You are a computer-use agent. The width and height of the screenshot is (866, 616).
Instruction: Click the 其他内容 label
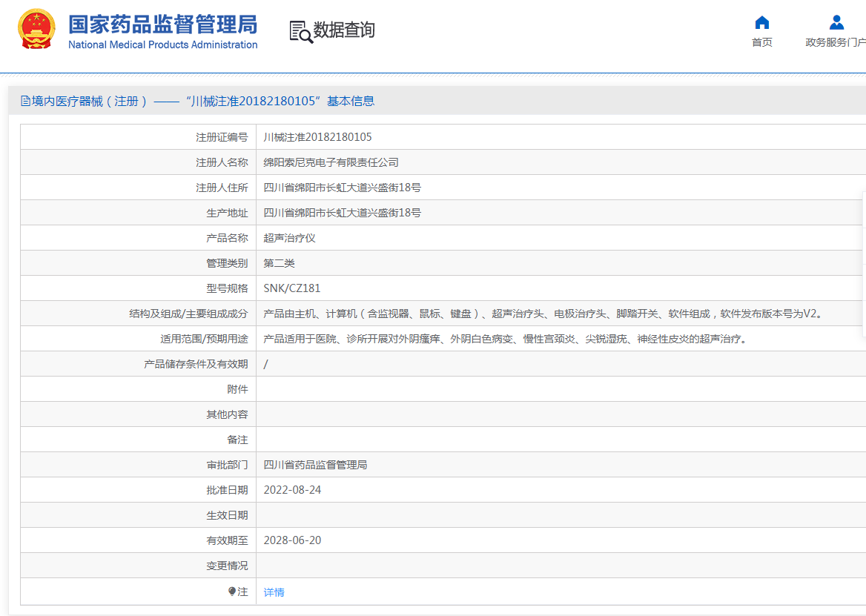click(227, 414)
